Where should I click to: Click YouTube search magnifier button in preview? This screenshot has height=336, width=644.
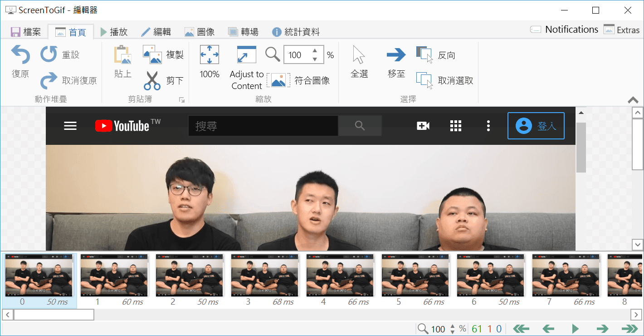tap(360, 126)
